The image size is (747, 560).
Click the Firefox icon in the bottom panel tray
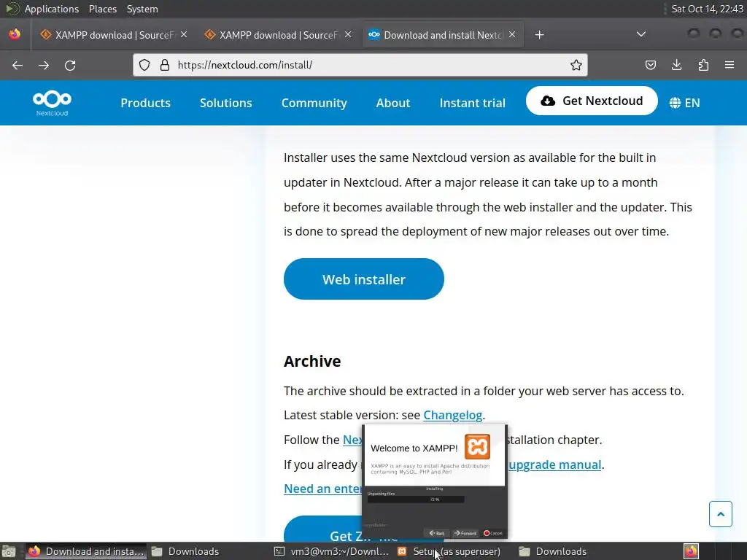click(x=692, y=551)
